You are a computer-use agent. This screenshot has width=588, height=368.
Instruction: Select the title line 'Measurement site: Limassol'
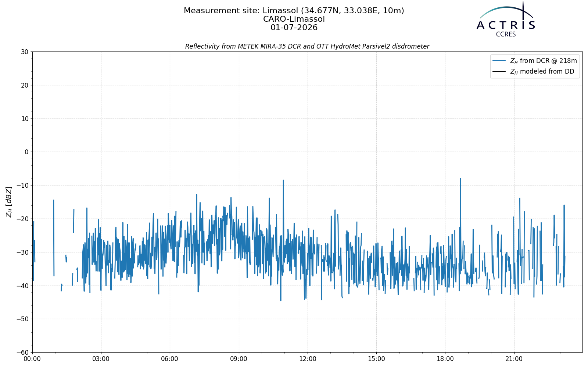tap(294, 11)
